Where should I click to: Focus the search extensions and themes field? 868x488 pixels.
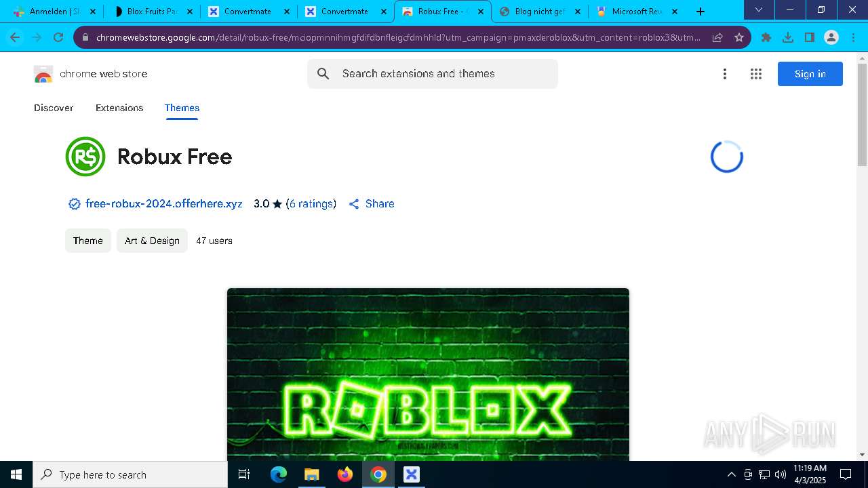[x=433, y=74]
